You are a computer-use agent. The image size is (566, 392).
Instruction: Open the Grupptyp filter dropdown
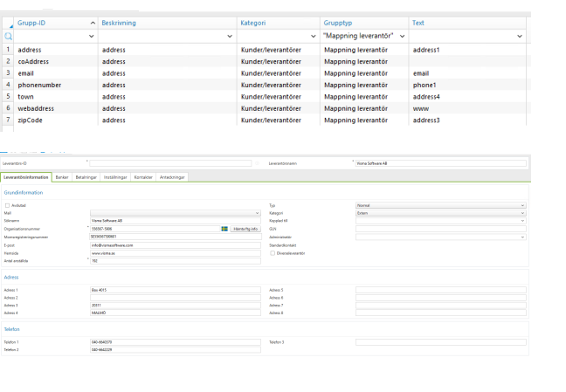(400, 37)
